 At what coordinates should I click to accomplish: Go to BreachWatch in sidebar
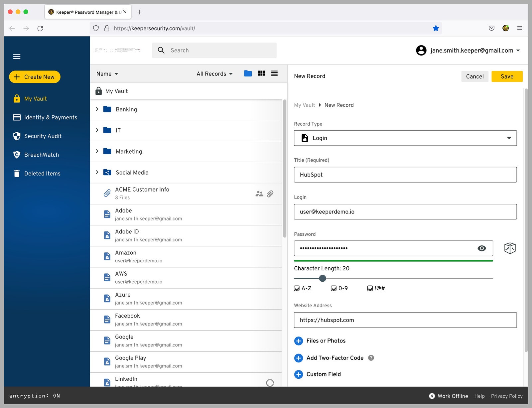coord(41,155)
